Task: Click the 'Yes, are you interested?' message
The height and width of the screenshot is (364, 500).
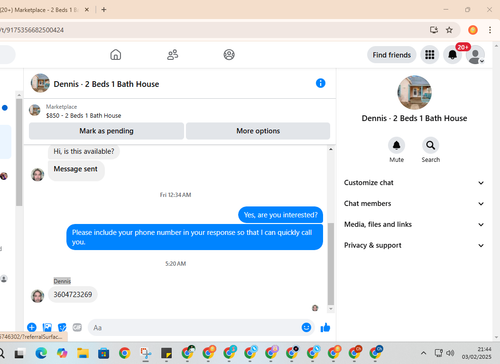Action: [x=281, y=215]
